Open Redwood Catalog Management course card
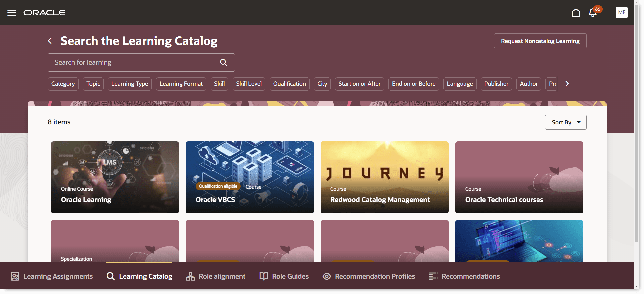 tap(384, 177)
